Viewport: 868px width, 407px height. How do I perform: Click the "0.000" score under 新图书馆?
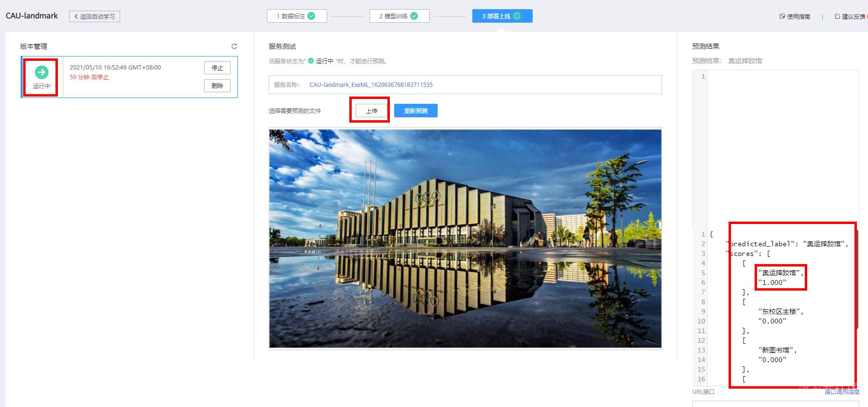(x=772, y=360)
